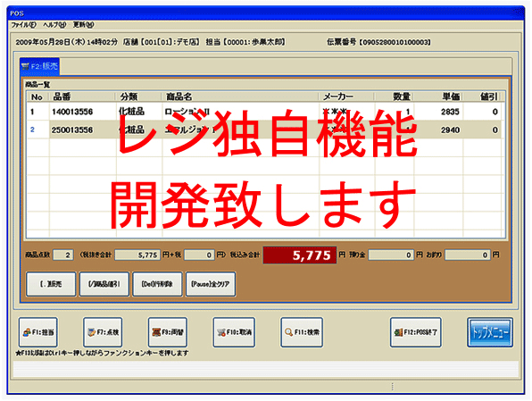Click the 商品名 column header
532x401 pixels.
(240, 96)
